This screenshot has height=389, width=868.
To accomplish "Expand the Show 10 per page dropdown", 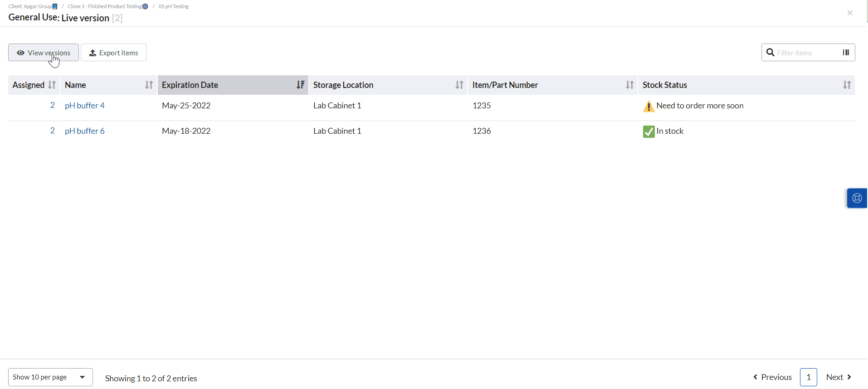I will point(50,377).
